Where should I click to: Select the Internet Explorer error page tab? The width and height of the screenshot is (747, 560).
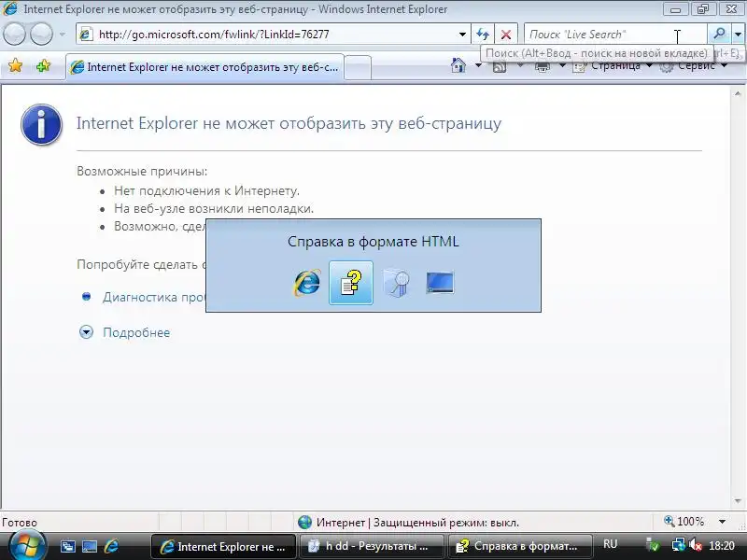204,67
